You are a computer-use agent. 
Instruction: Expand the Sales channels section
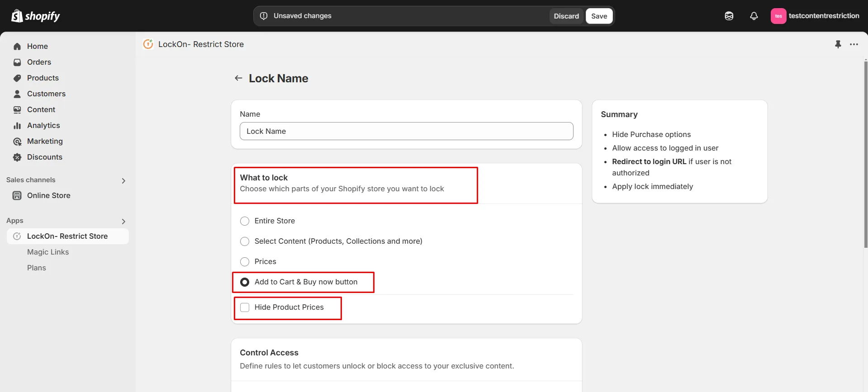pyautogui.click(x=123, y=181)
